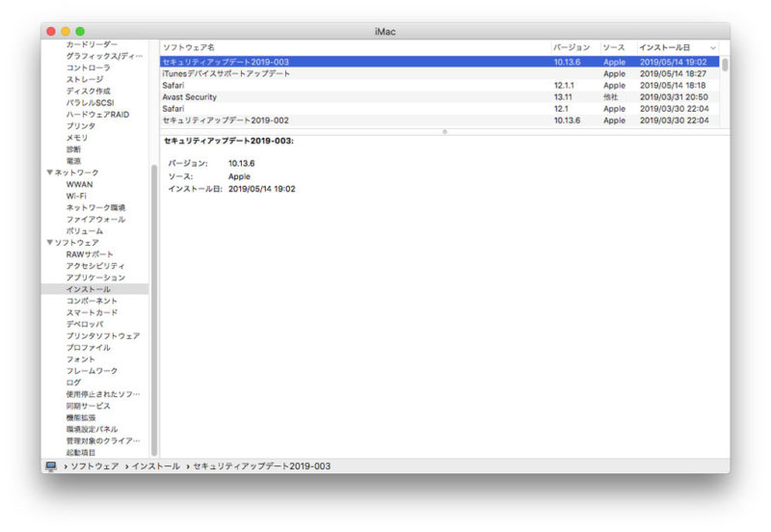Select アプリケーション in the sidebar

coord(95,278)
